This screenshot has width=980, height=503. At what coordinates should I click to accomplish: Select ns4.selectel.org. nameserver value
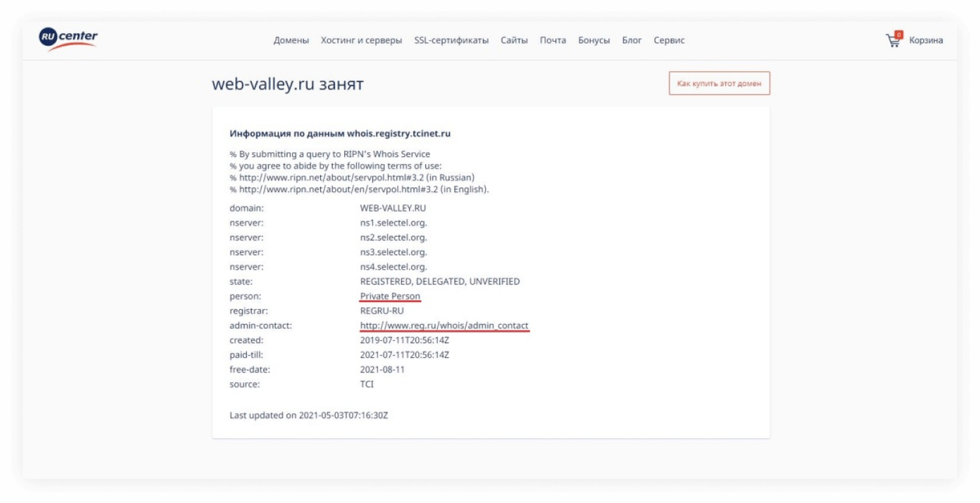click(393, 267)
